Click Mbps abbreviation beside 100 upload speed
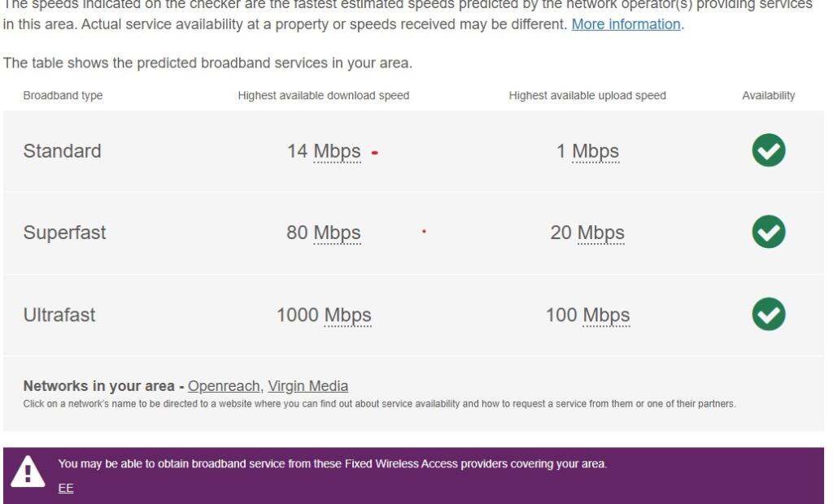Image resolution: width=833 pixels, height=504 pixels. click(606, 315)
